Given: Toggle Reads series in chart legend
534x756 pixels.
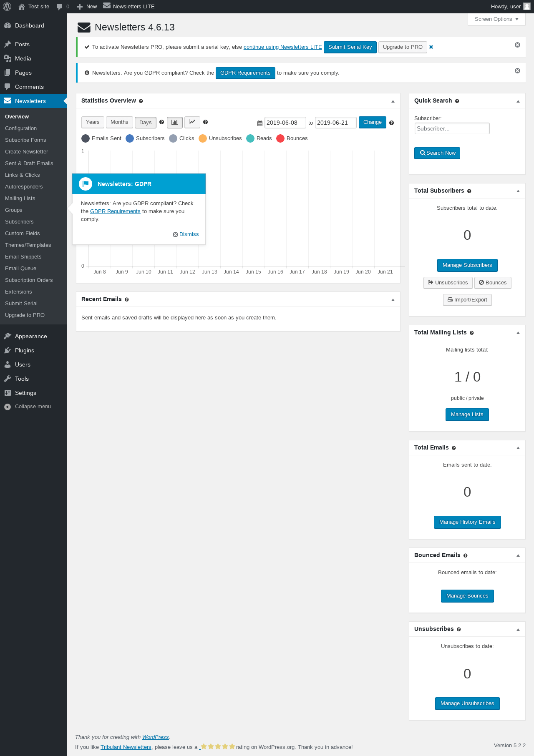Looking at the screenshot, I should pos(259,138).
